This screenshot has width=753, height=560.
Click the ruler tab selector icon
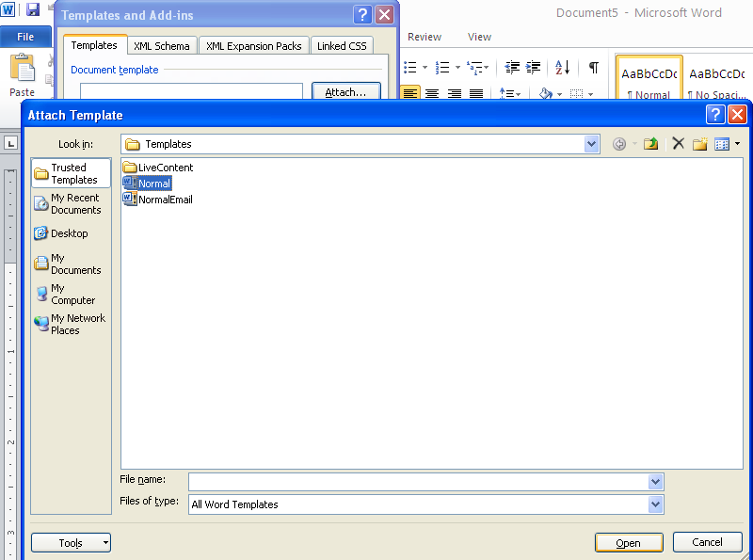click(10, 143)
